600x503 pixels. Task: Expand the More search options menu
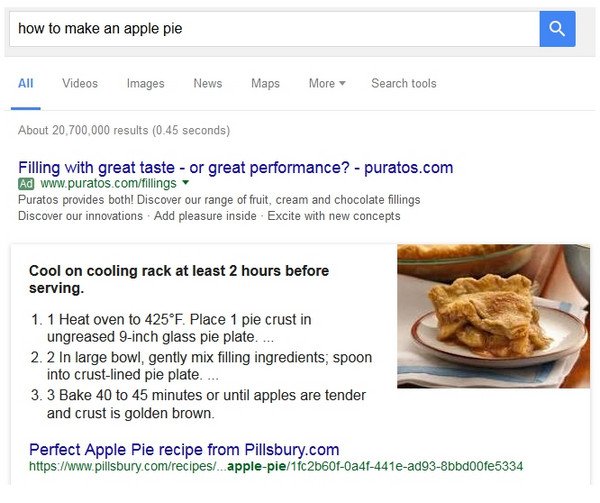click(x=327, y=83)
